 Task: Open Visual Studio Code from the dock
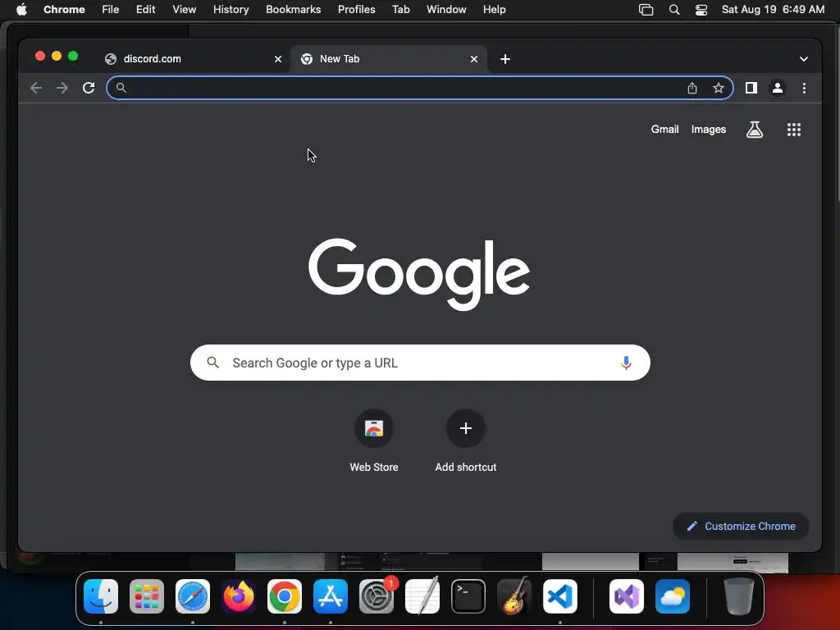pos(559,596)
